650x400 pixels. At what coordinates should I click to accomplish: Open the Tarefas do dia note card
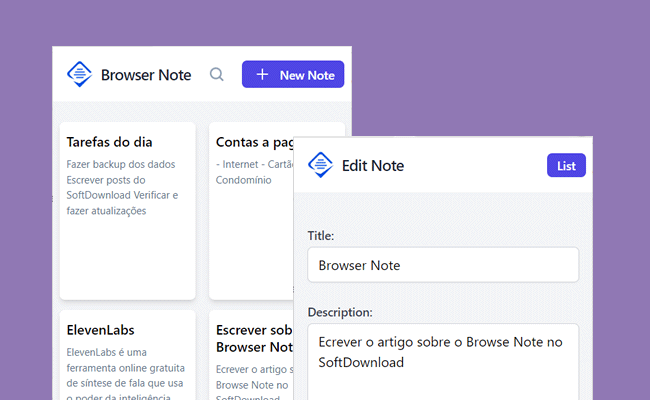128,211
